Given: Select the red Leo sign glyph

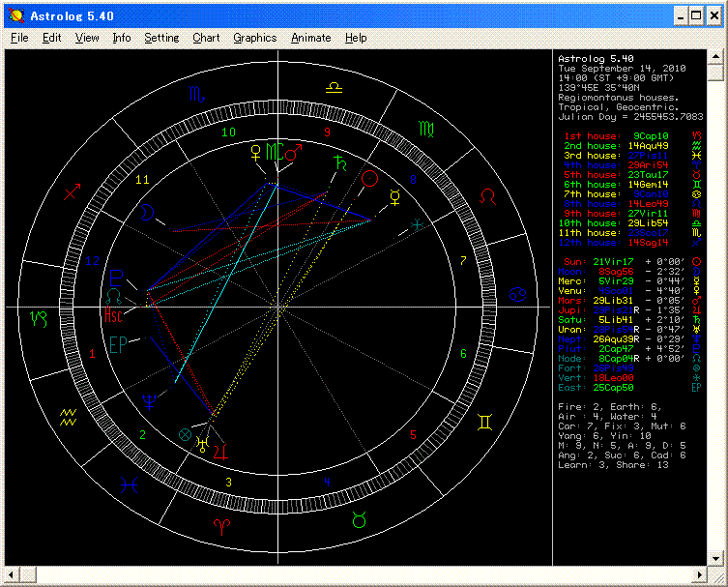Looking at the screenshot, I should (487, 195).
